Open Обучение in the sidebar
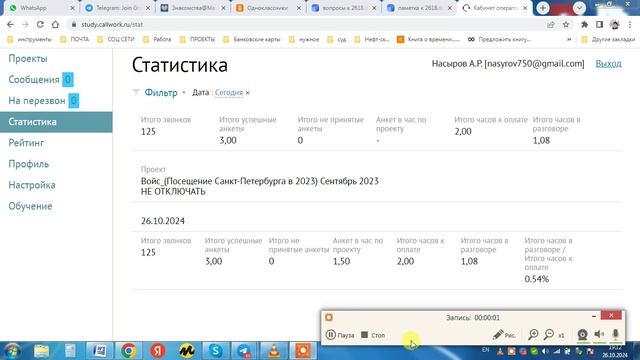 coord(30,206)
